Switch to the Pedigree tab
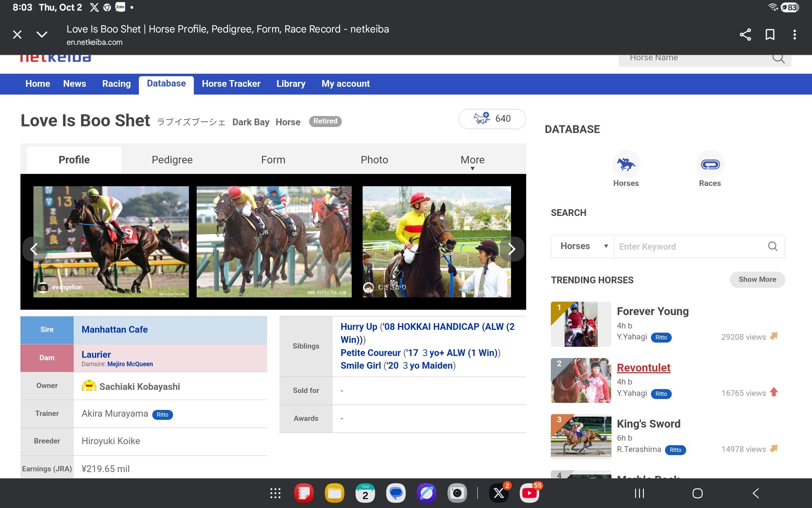Viewport: 812px width, 508px height. (172, 160)
